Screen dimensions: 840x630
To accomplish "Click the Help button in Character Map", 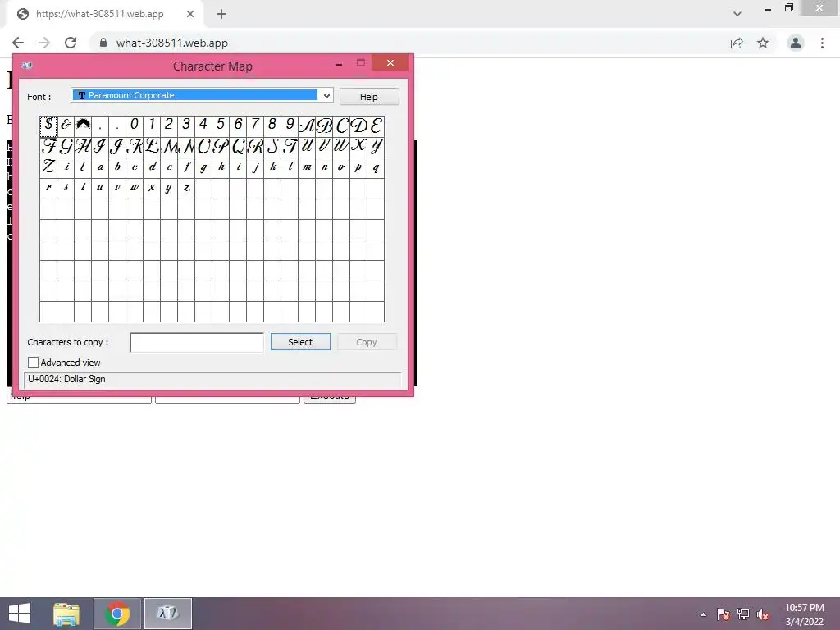I will pyautogui.click(x=369, y=97).
